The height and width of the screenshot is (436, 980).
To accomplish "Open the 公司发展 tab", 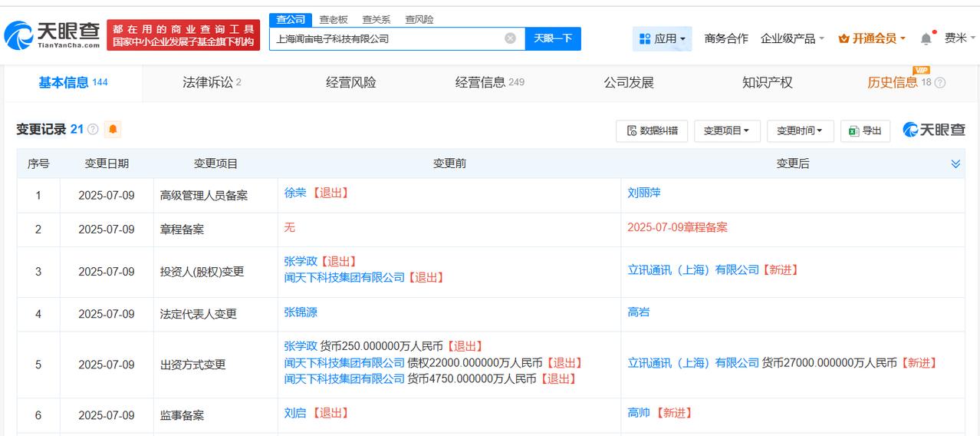I will pyautogui.click(x=629, y=83).
